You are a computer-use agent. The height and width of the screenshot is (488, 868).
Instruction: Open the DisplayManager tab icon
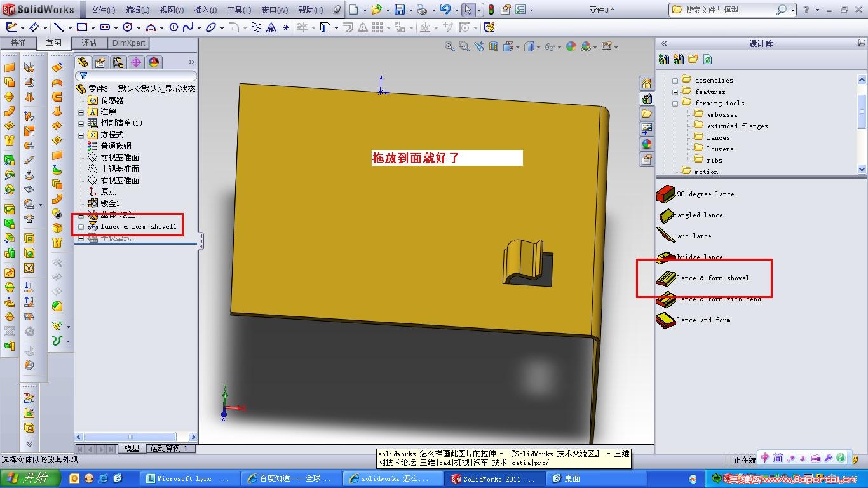coord(153,62)
